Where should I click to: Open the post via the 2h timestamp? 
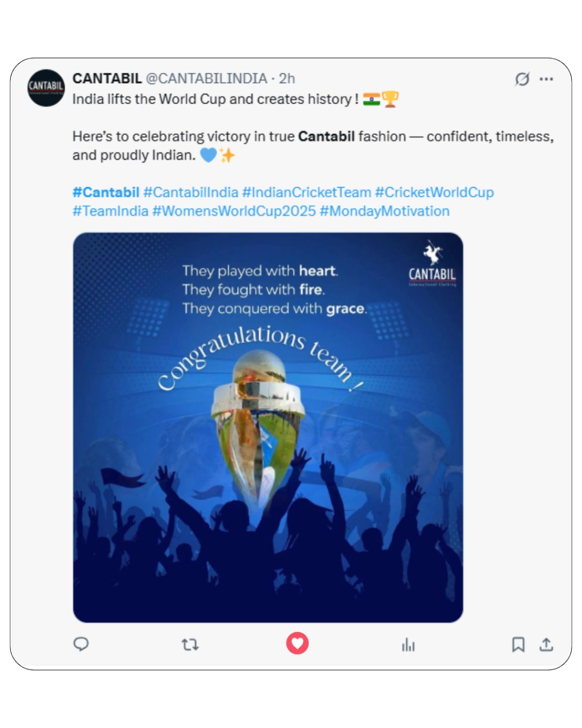[287, 79]
